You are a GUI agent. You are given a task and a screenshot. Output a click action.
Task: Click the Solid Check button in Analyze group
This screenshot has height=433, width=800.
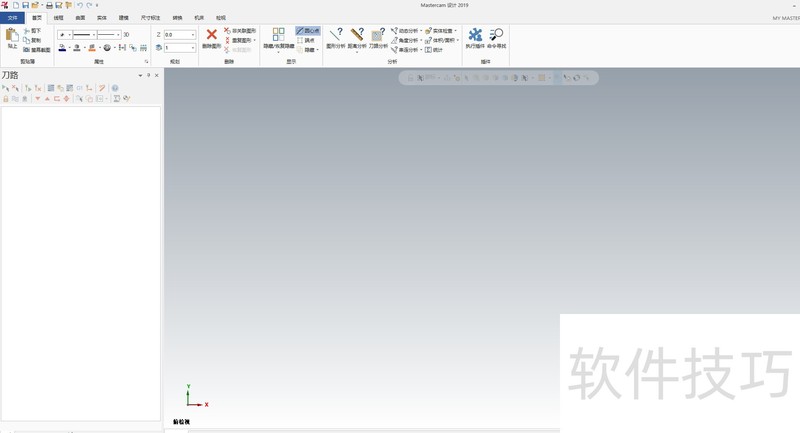tap(441, 31)
